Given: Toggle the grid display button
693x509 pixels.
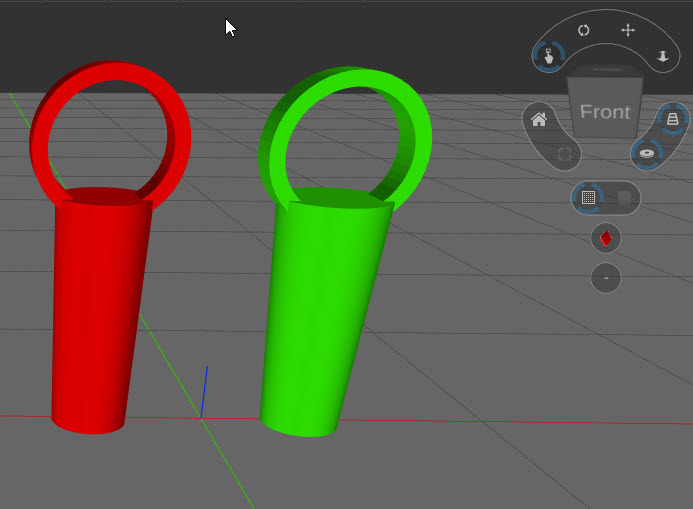Looking at the screenshot, I should click(x=588, y=198).
